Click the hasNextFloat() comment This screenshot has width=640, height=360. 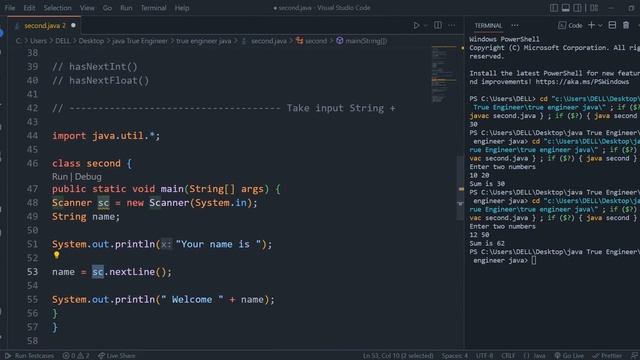coord(101,80)
